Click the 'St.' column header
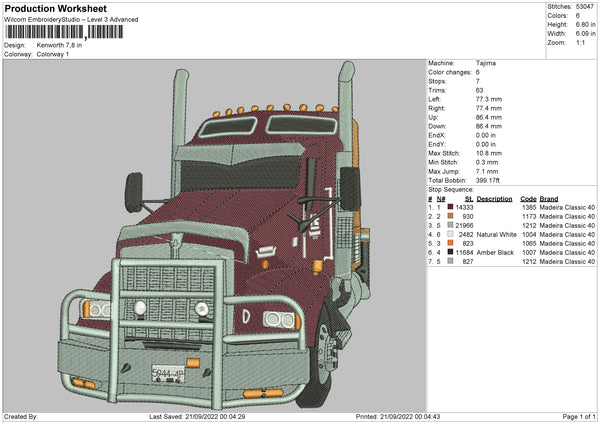The width and height of the screenshot is (600, 424). coord(469,199)
